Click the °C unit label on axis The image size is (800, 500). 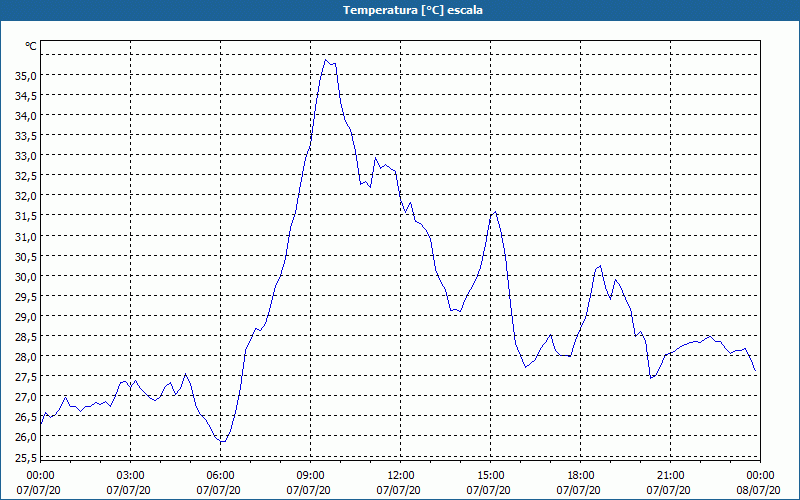coord(31,46)
